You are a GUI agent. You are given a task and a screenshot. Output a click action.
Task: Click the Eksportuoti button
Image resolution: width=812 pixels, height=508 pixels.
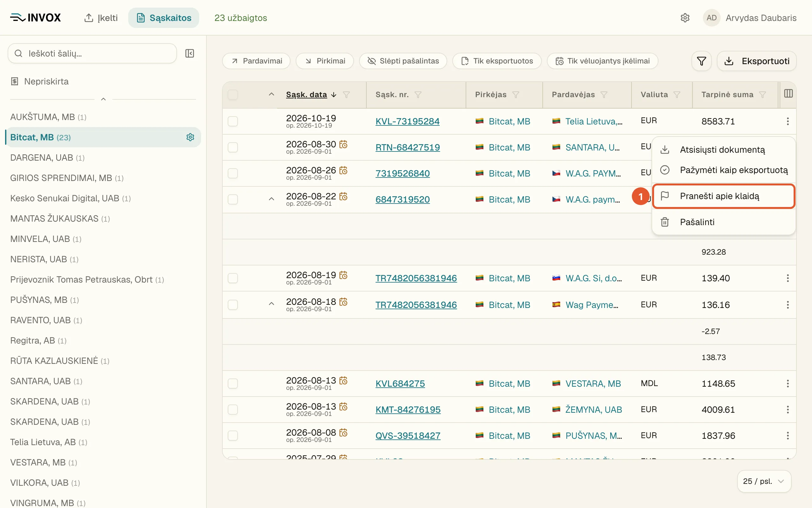point(756,61)
